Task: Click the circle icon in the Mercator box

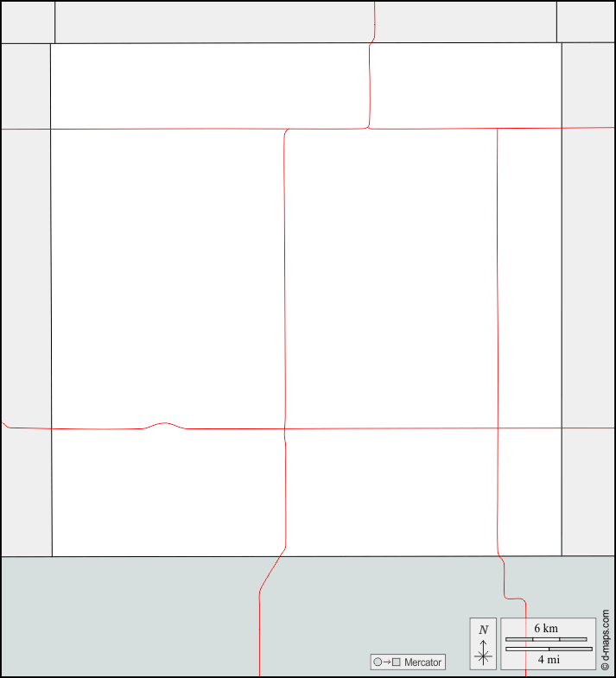Action: pyautogui.click(x=378, y=662)
